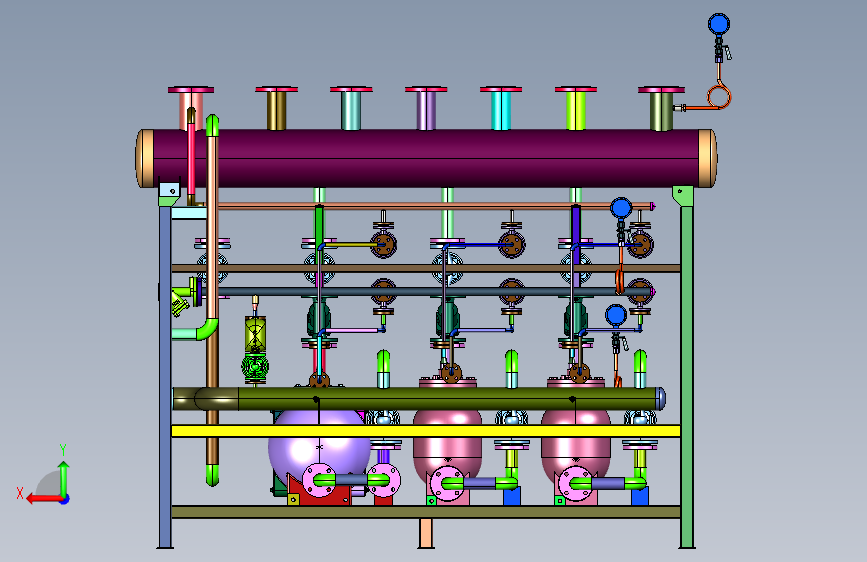Pick the orange coiled siphon tube loop
The height and width of the screenshot is (562, 867).
point(719,95)
